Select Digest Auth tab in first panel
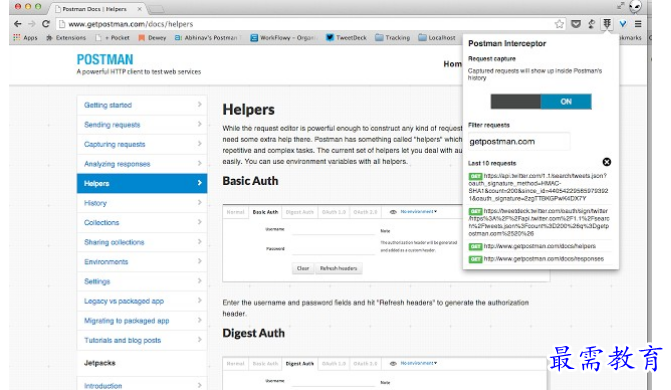The width and height of the screenshot is (671, 390). 300,212
